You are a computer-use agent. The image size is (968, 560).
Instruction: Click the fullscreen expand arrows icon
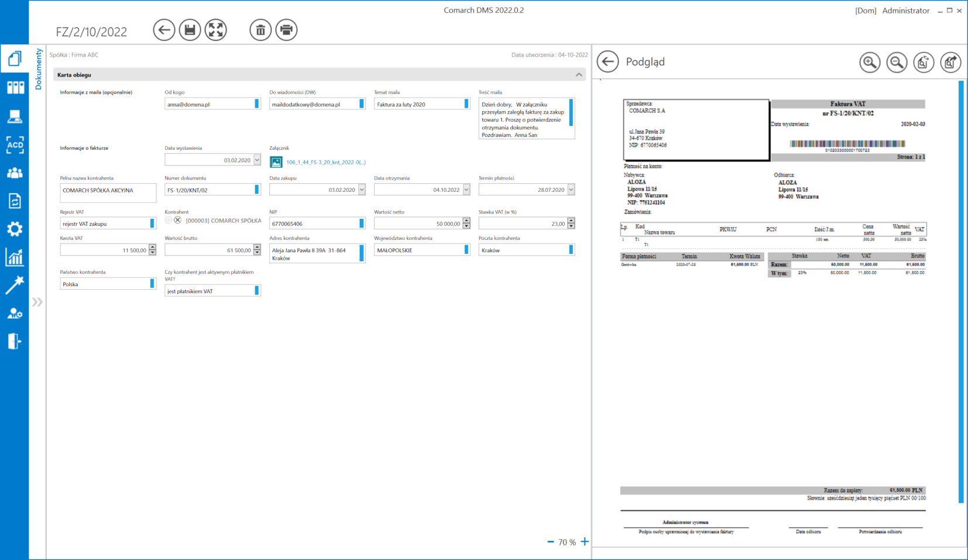tap(216, 30)
